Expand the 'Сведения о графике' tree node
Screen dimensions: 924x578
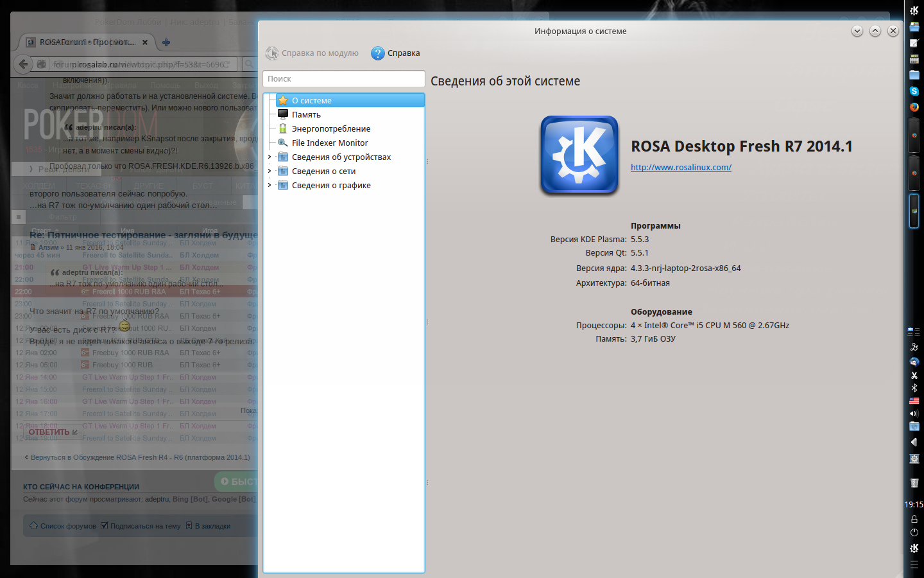click(x=269, y=185)
